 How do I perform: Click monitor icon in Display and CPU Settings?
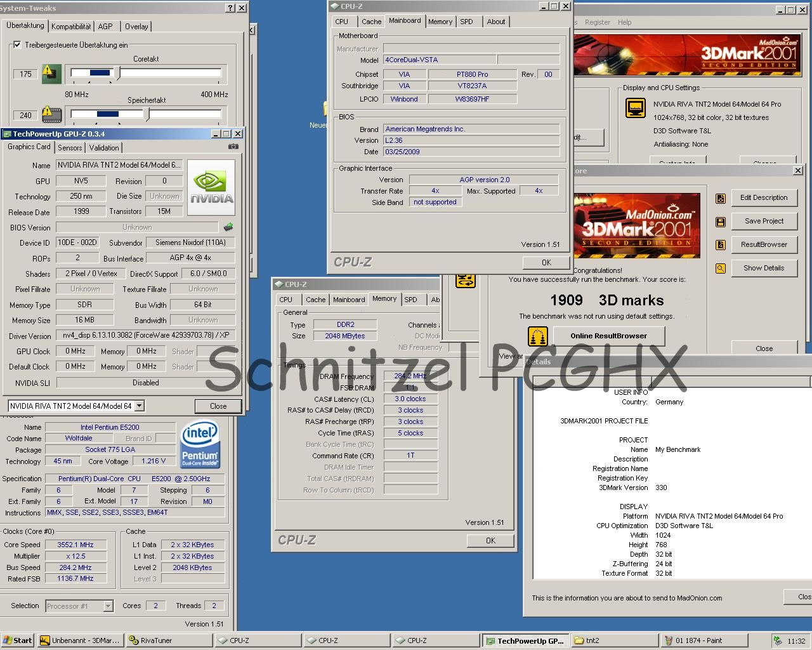(636, 108)
